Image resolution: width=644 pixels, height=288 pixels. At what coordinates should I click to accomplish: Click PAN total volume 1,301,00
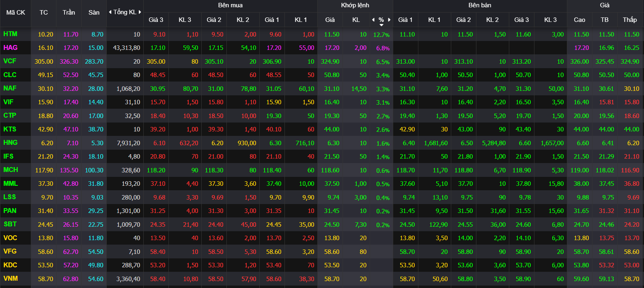128,211
